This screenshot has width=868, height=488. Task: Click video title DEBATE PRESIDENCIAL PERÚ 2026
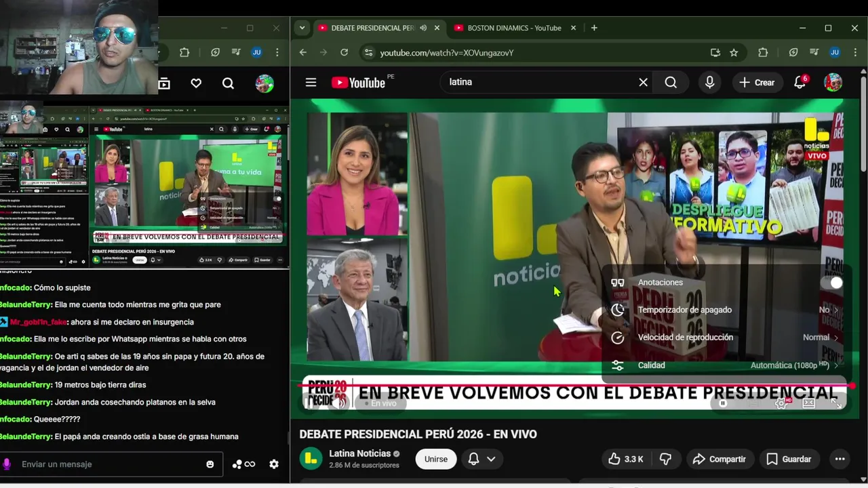coord(418,434)
